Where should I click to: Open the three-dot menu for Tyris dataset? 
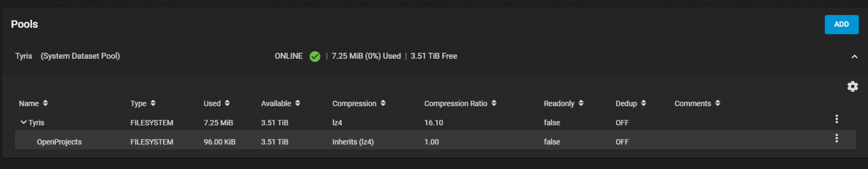pyautogui.click(x=836, y=119)
